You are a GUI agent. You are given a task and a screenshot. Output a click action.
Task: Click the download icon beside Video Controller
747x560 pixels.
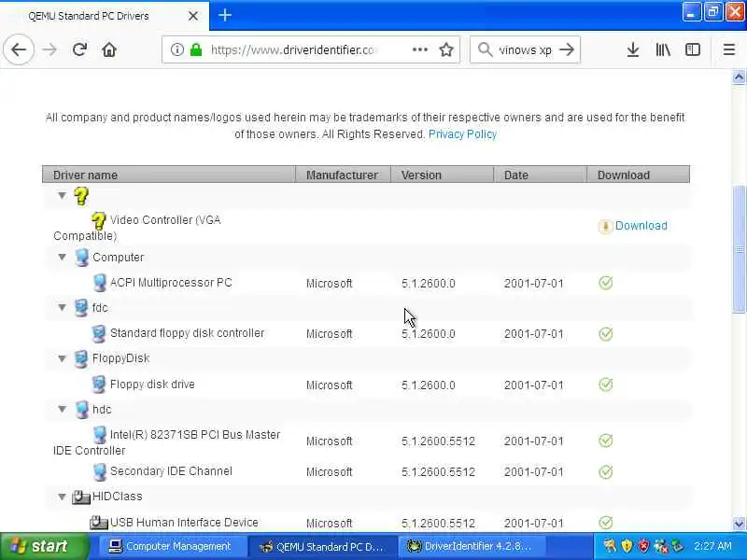605,227
